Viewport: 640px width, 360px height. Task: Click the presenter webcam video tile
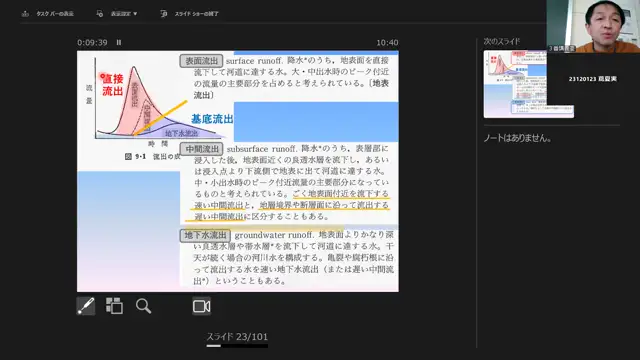pos(593,26)
